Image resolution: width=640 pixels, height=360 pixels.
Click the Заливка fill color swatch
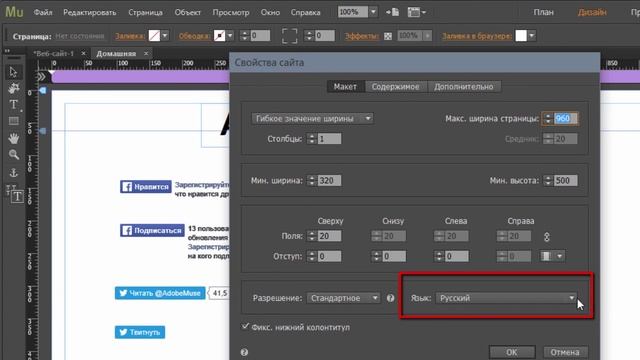point(154,36)
